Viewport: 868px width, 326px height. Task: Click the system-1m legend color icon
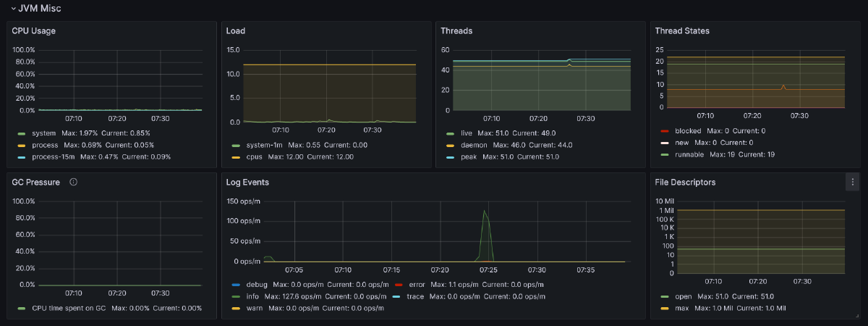[236, 145]
